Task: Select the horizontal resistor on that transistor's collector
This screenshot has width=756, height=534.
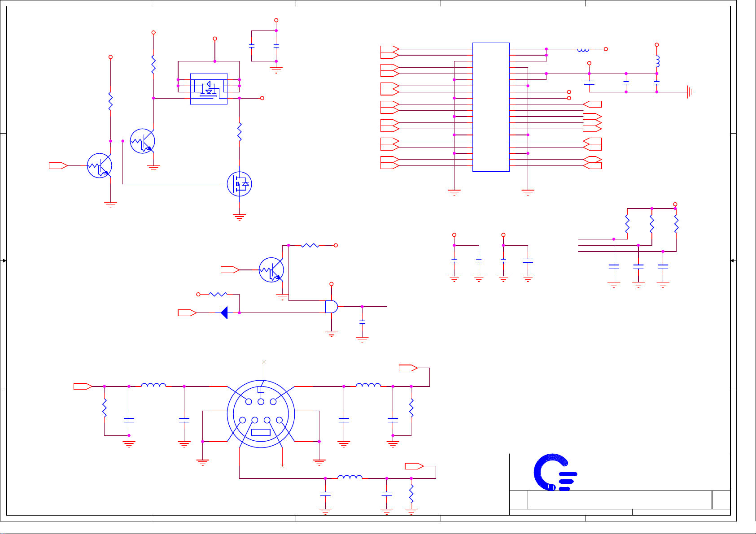Action: coord(310,245)
